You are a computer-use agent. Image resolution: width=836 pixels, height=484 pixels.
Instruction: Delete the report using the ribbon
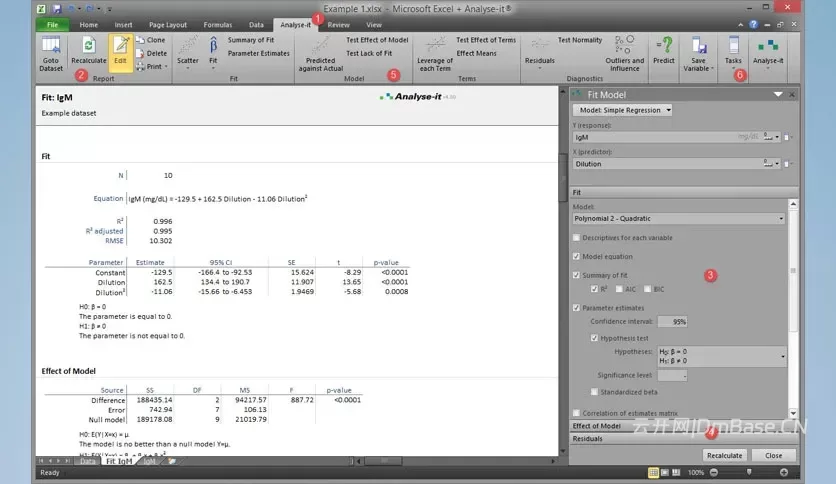(151, 53)
